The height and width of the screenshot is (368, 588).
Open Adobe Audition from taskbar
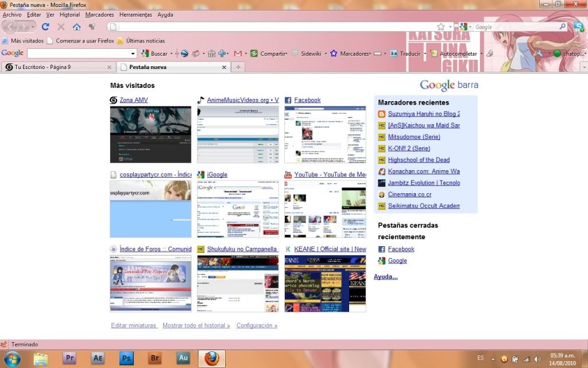183,358
